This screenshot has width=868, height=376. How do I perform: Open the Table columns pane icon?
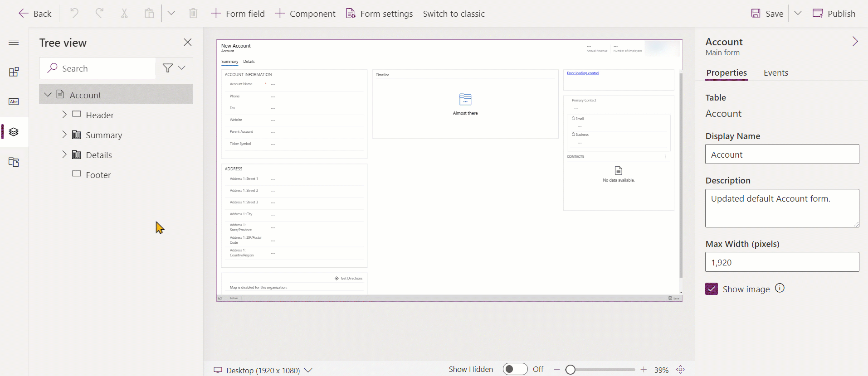coord(14,101)
